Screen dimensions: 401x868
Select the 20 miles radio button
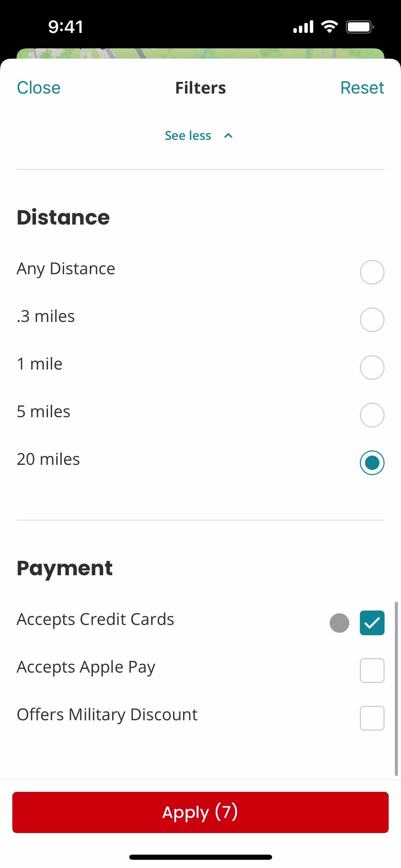coord(372,463)
